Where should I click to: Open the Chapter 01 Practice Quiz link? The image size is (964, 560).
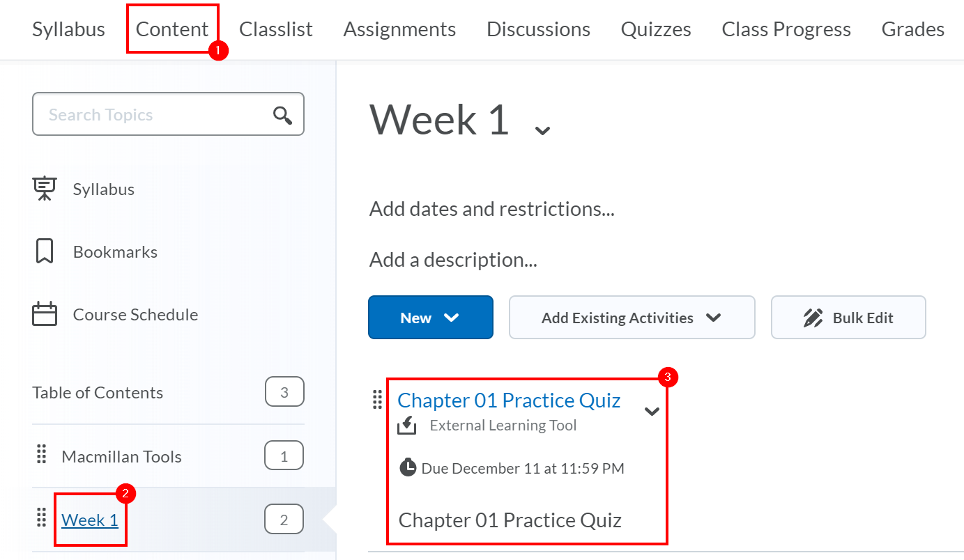(x=509, y=400)
